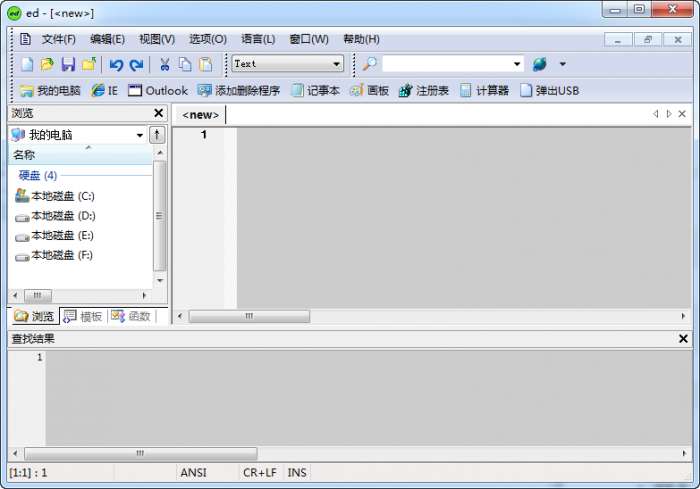Viewport: 700px width, 489px height.
Task: Click CR+LF line ending in status bar
Action: (x=260, y=472)
